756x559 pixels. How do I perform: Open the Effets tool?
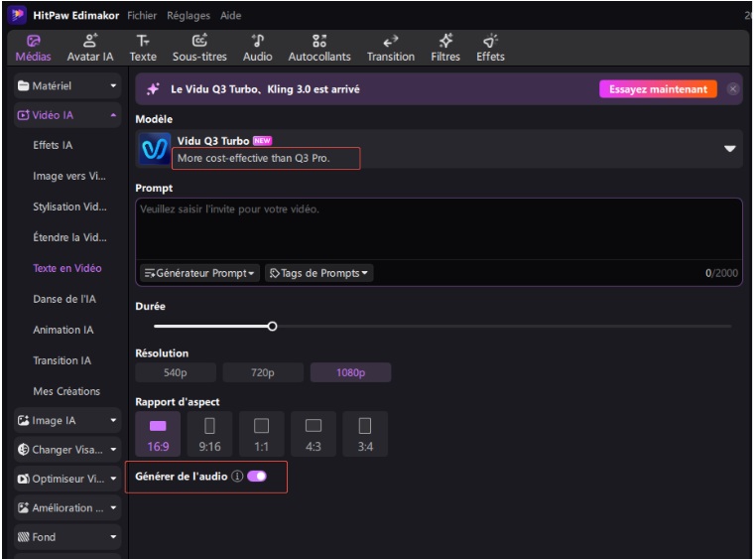[x=490, y=47]
